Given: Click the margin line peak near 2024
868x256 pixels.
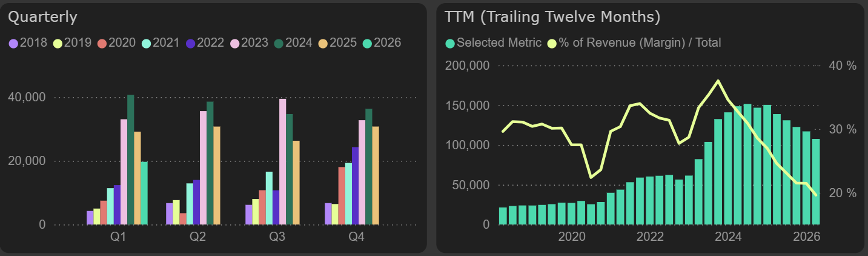Looking at the screenshot, I should pos(718,81).
